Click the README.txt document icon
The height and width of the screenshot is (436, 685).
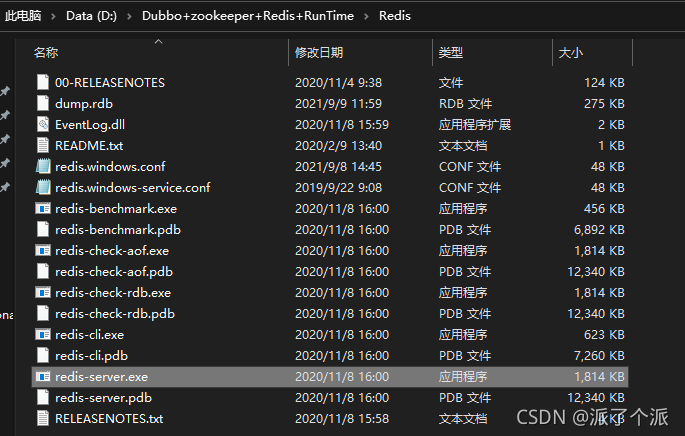[x=43, y=145]
